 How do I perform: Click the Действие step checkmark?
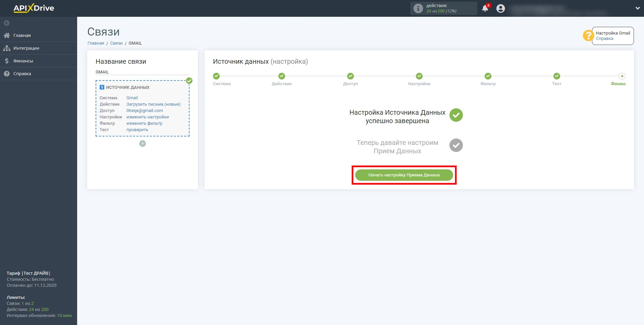[x=282, y=76]
